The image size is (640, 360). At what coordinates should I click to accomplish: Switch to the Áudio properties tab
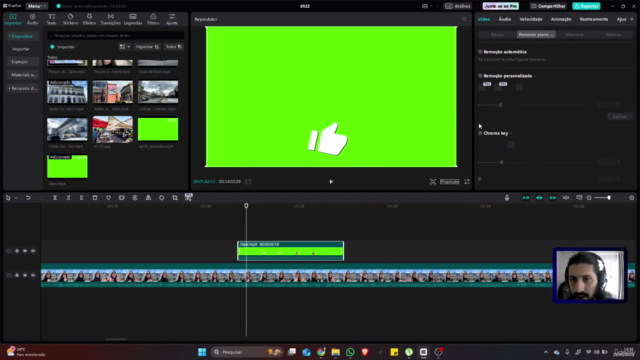(504, 19)
